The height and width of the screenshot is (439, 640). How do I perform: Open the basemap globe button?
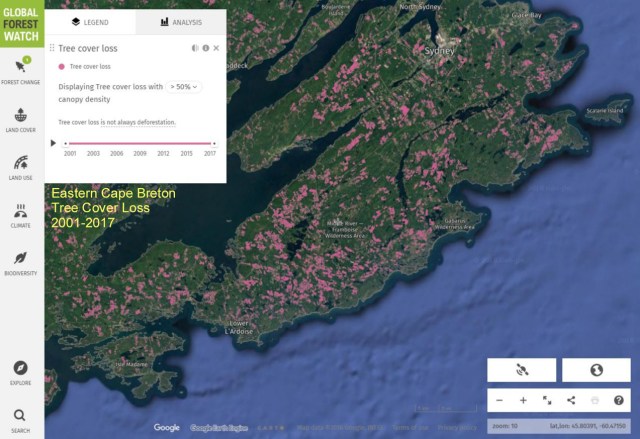596,370
